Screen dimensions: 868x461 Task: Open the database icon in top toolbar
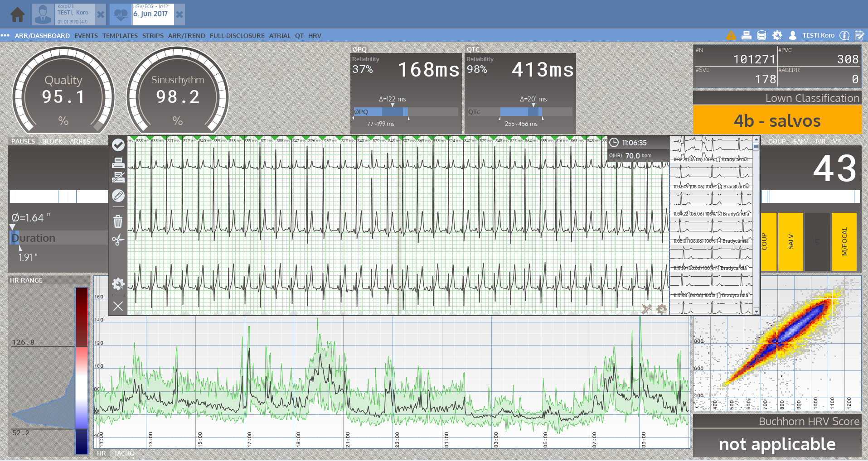click(x=762, y=35)
